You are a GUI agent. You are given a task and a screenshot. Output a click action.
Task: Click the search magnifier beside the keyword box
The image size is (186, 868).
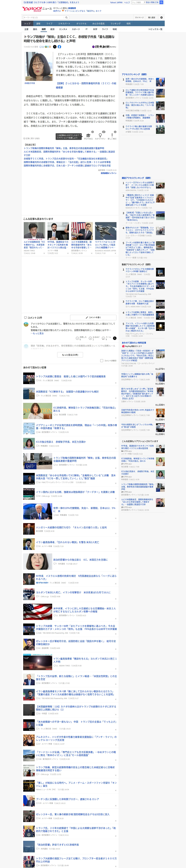(66, 18)
